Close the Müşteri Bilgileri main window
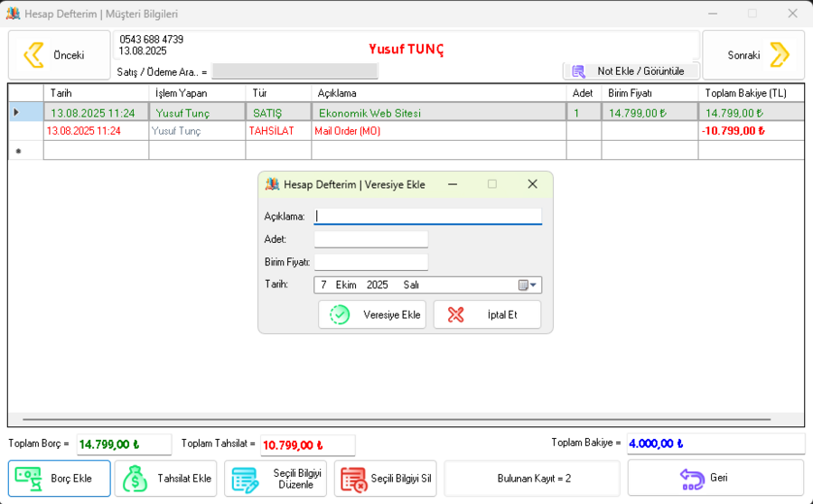 point(792,14)
